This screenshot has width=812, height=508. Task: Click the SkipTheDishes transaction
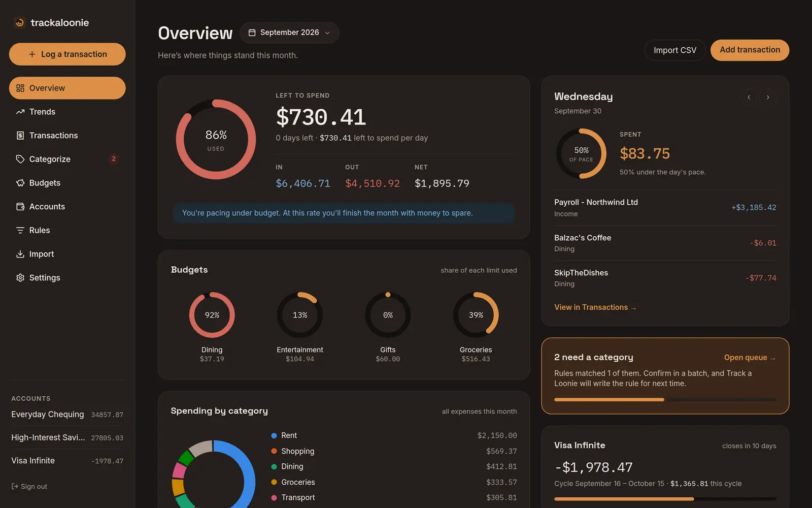pos(665,278)
